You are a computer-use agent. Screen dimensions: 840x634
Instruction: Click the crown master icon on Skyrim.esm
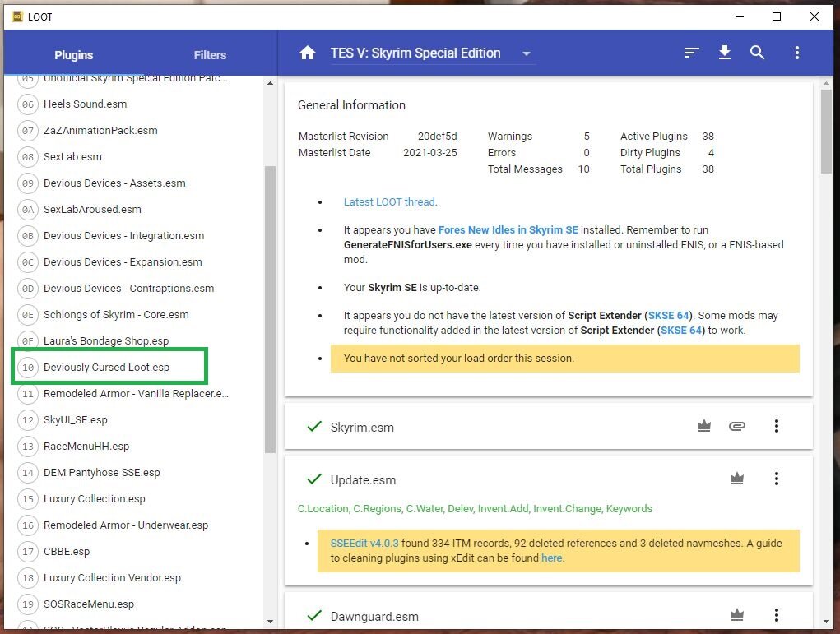(x=704, y=426)
